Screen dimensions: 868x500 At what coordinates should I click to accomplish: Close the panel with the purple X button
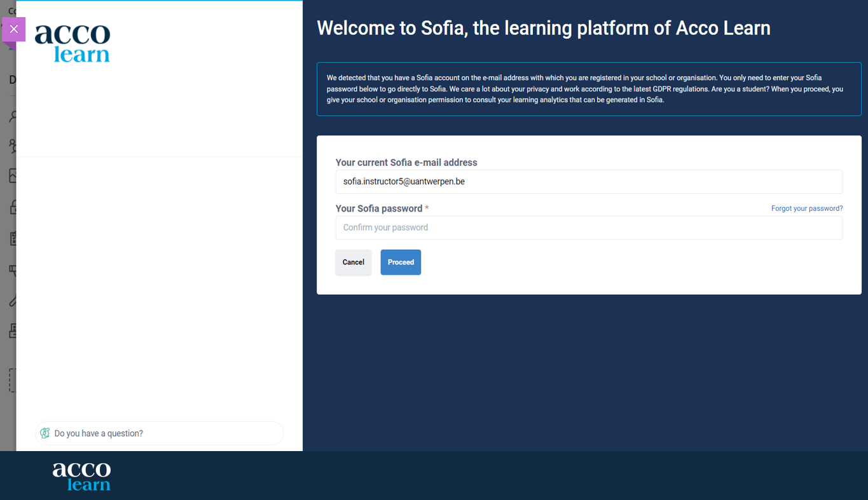13,29
